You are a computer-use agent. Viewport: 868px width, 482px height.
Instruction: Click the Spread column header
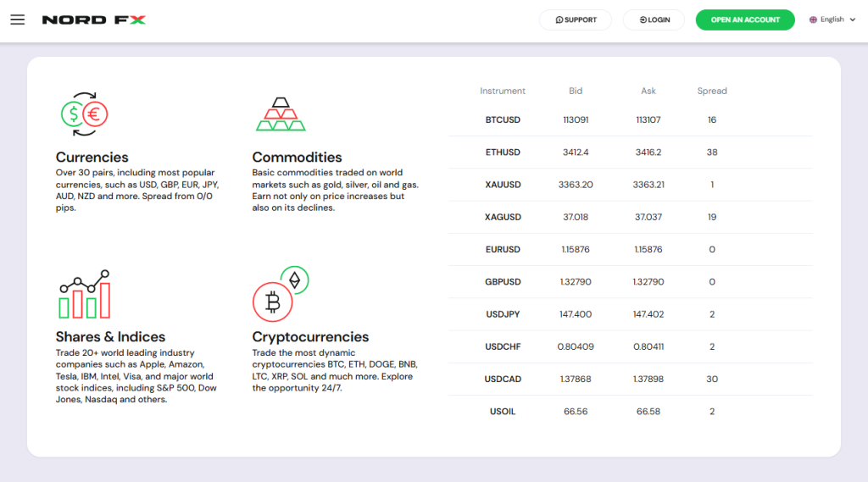712,91
